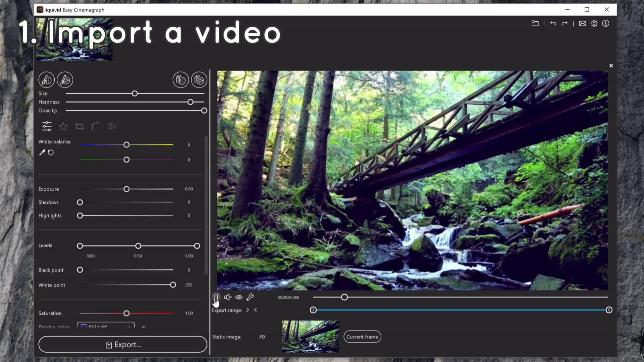Click the fill motion spray icon
The image size is (644, 362).
click(199, 80)
